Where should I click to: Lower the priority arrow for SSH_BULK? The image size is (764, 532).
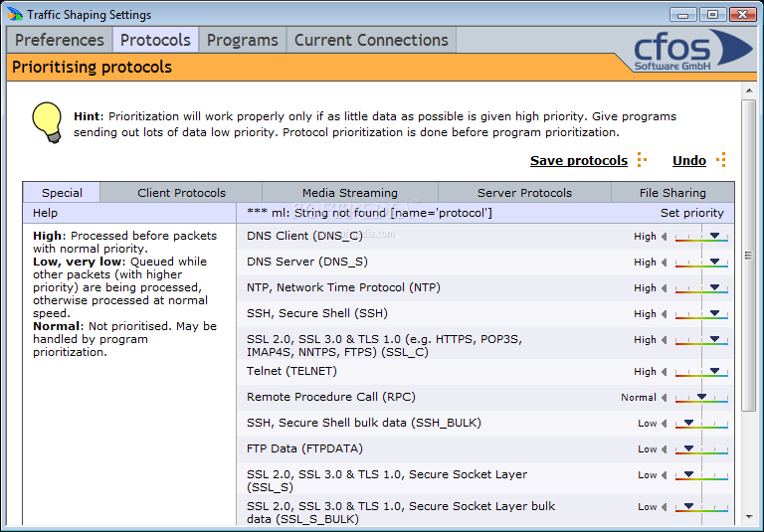click(665, 424)
